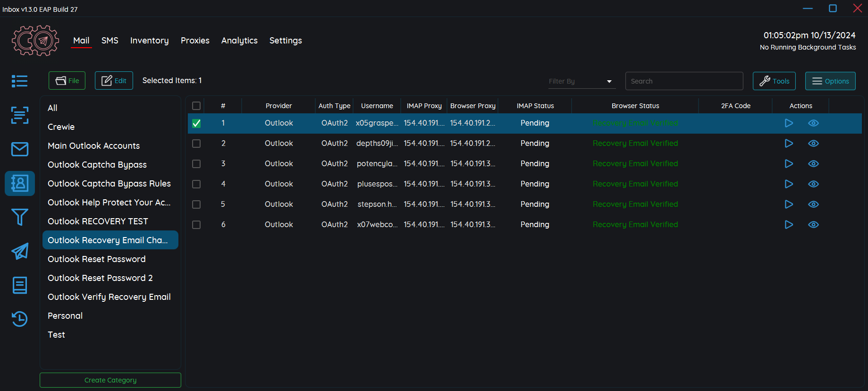The height and width of the screenshot is (391, 868).
Task: Select Outlook Help Protect Your Ac... category
Action: 110,203
